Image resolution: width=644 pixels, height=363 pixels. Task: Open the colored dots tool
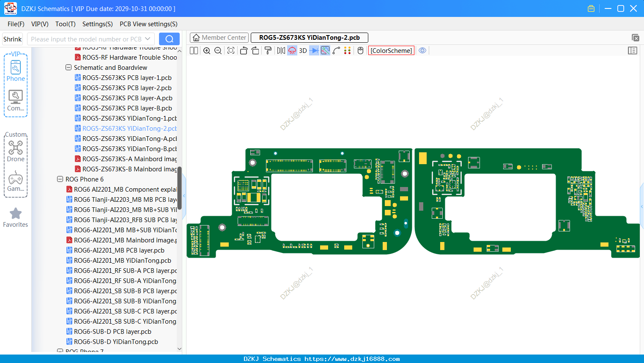[x=348, y=51]
